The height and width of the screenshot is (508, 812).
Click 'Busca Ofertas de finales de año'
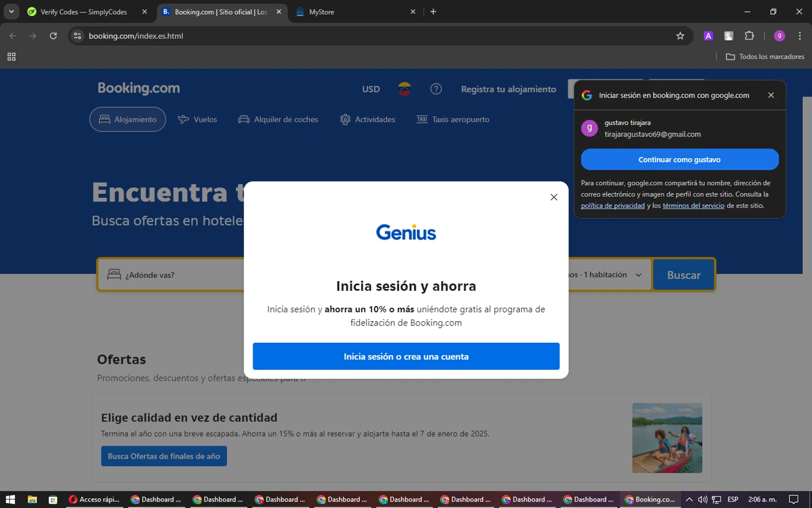click(164, 456)
